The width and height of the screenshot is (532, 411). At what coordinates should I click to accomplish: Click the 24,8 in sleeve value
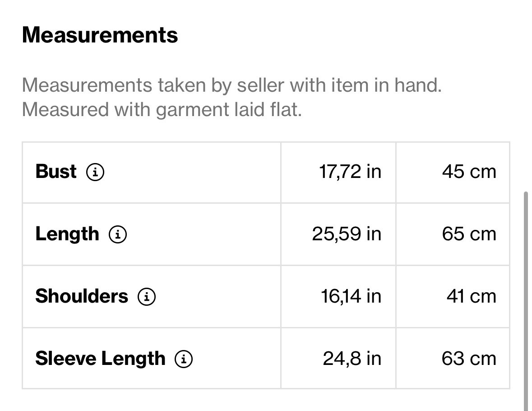(352, 359)
